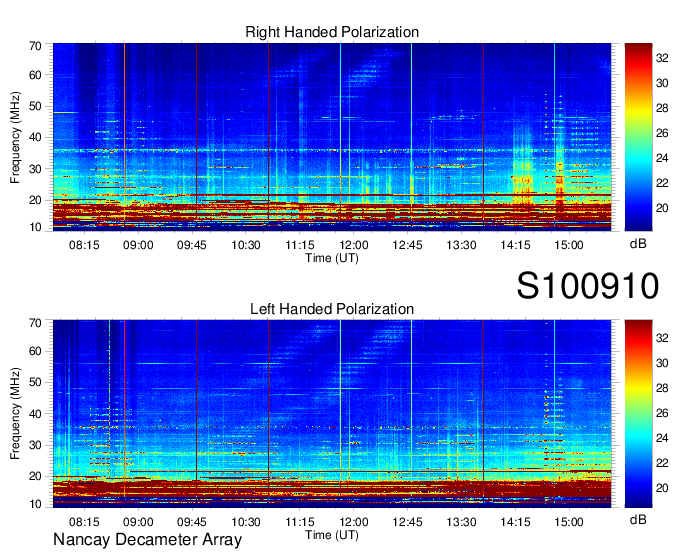Click the 09:00 tick label on top plot
Screen dimensions: 680x552
point(138,245)
